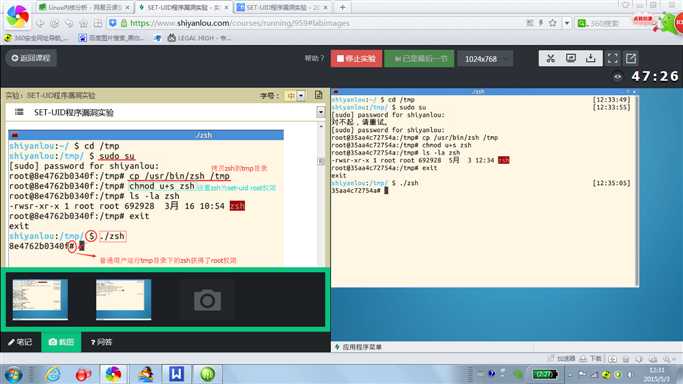Click the red stop experiment button

coord(356,58)
